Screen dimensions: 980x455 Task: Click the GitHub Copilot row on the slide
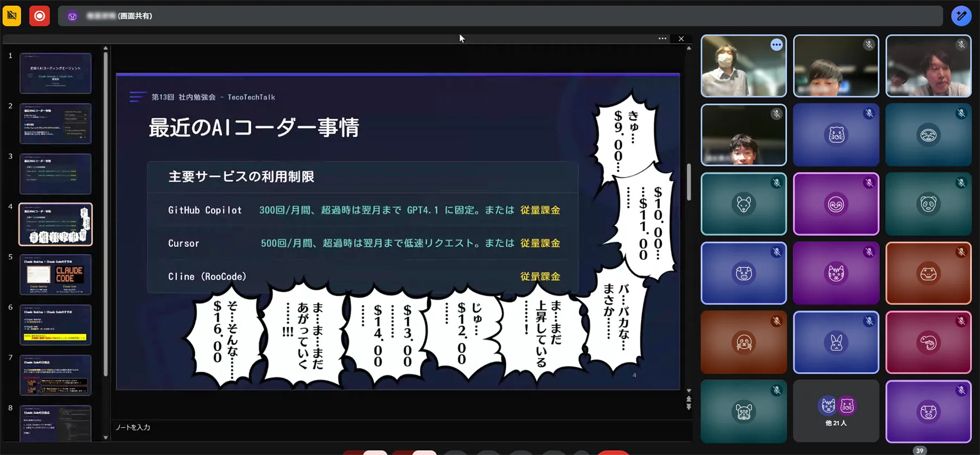(364, 210)
